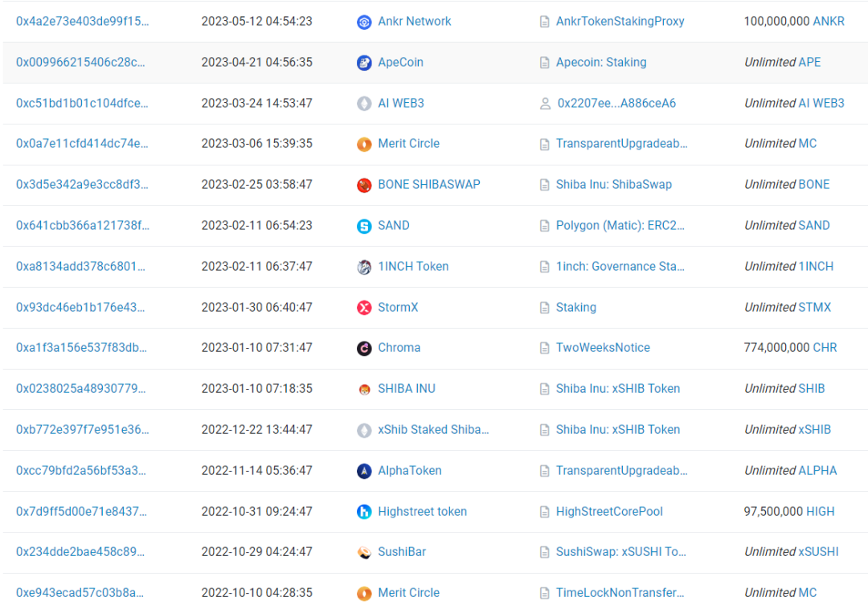
Task: Select the timestamp 2022-12-22 13:44:47
Action: (257, 430)
